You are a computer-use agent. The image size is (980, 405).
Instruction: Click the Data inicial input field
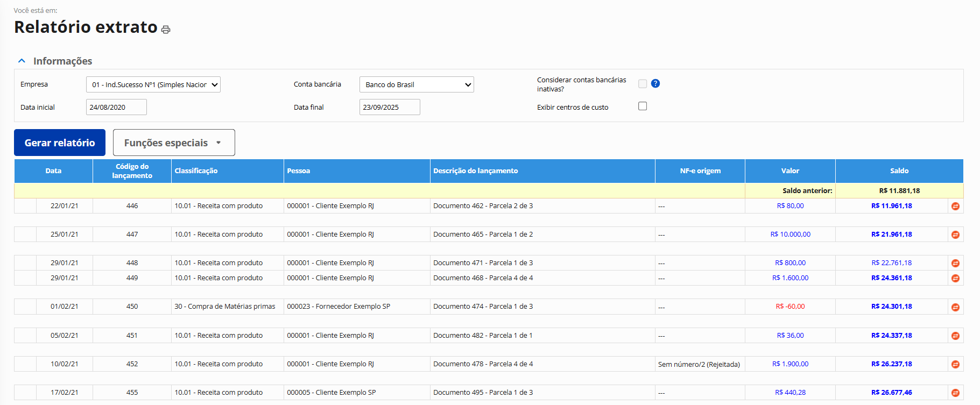point(116,107)
